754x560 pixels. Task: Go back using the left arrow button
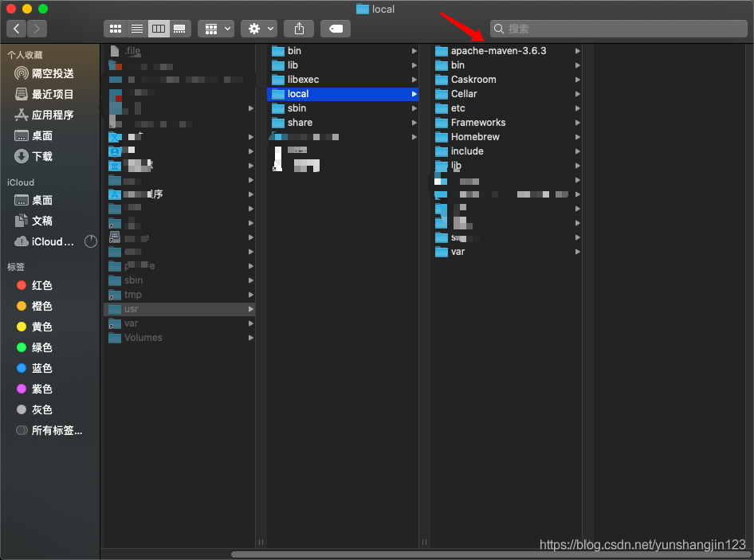(x=17, y=29)
